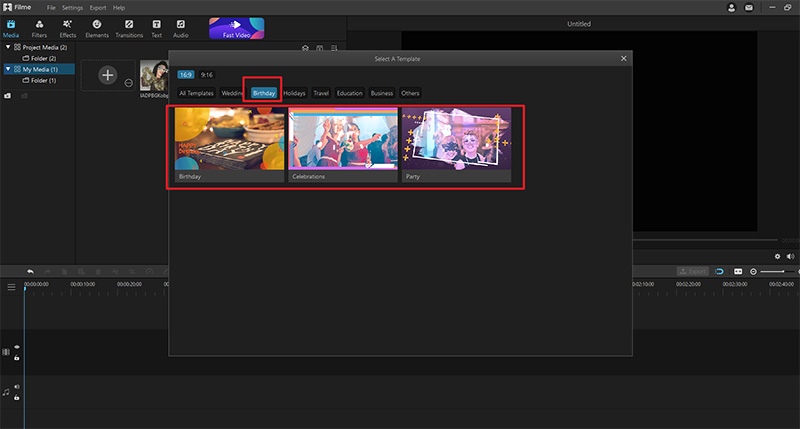
Task: Open the Effects panel
Action: [x=67, y=29]
